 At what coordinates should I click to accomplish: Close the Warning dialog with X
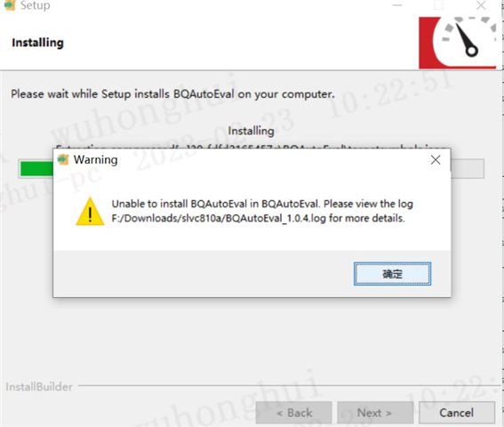click(x=436, y=160)
